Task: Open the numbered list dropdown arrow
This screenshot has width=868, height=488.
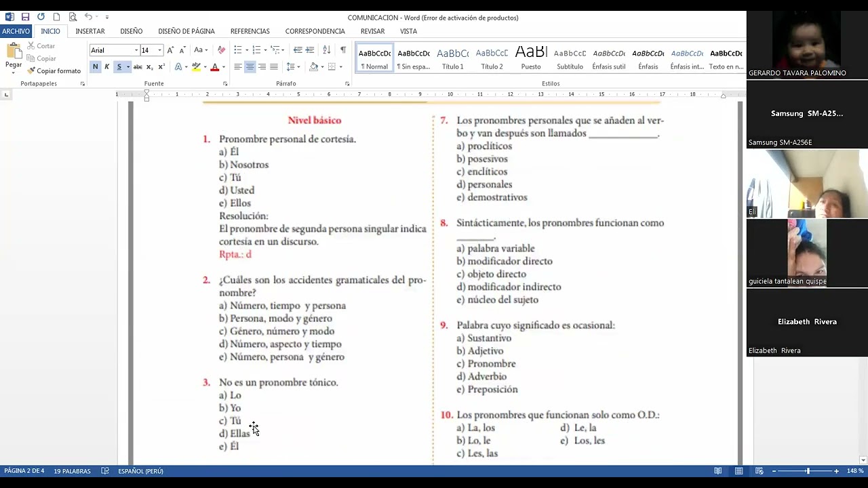Action: [x=265, y=50]
